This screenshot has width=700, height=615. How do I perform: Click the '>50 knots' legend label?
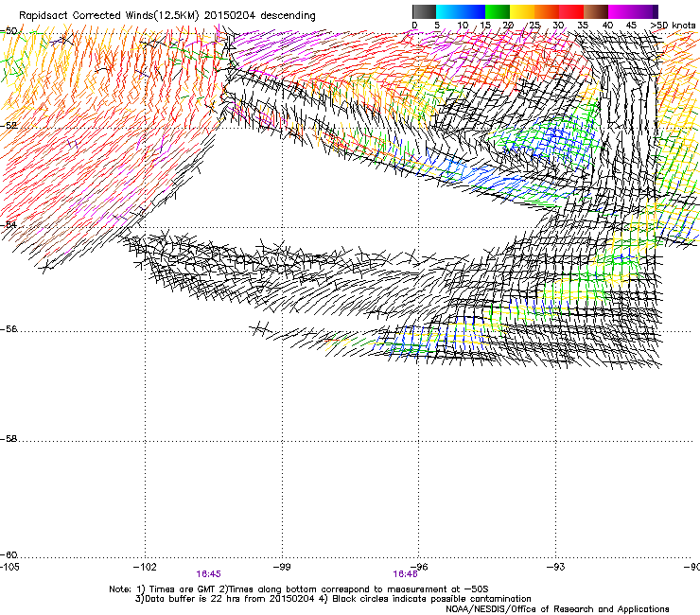[x=673, y=26]
